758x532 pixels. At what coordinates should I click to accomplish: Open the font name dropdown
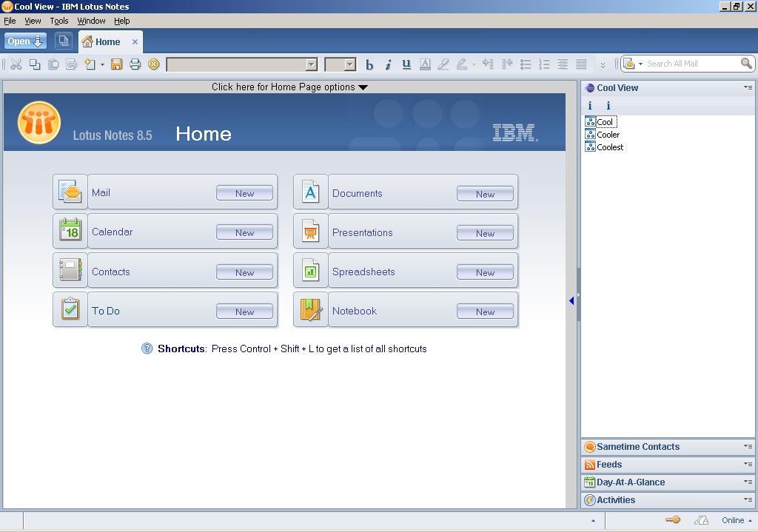click(x=312, y=64)
